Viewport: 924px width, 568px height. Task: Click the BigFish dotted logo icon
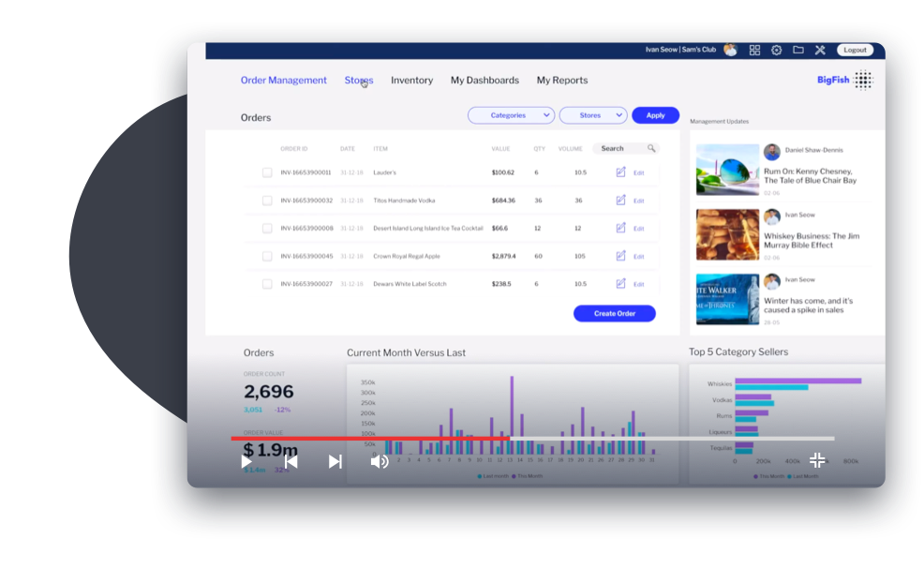[863, 80]
